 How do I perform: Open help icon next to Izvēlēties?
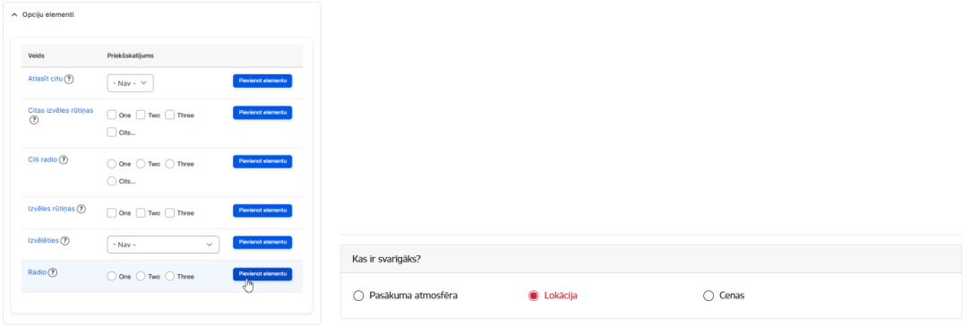click(65, 241)
